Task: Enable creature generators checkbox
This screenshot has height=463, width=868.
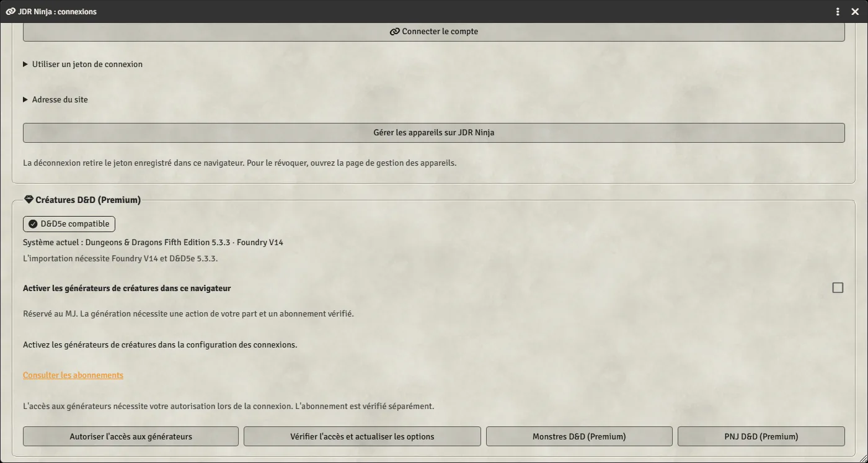Action: (x=838, y=288)
